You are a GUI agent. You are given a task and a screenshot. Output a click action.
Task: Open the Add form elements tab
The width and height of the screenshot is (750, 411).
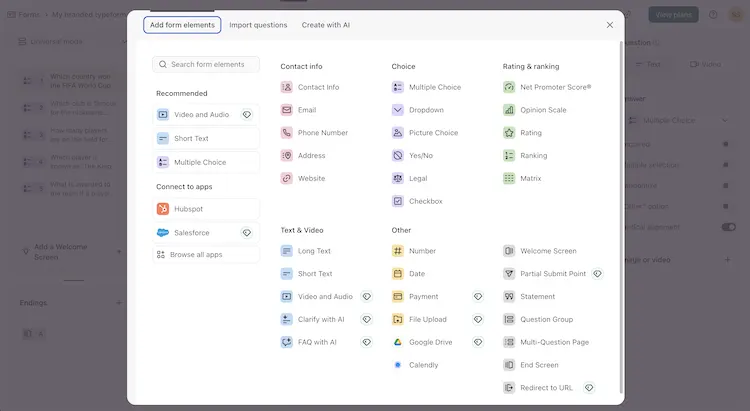[x=182, y=25]
